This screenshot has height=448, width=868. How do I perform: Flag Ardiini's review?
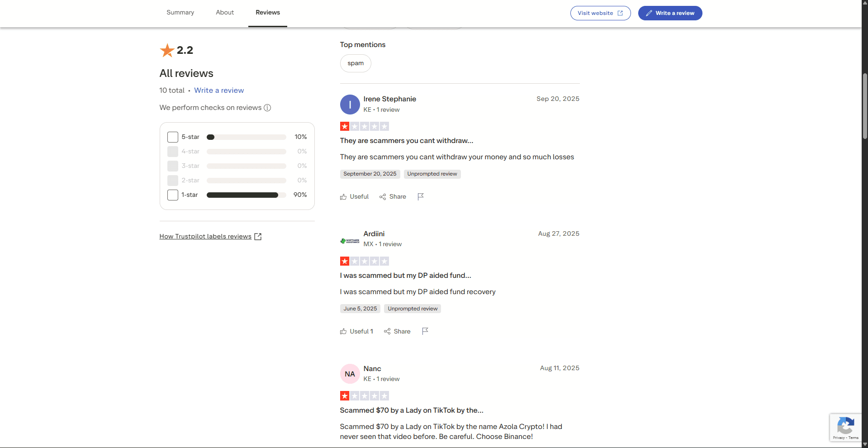pyautogui.click(x=425, y=331)
